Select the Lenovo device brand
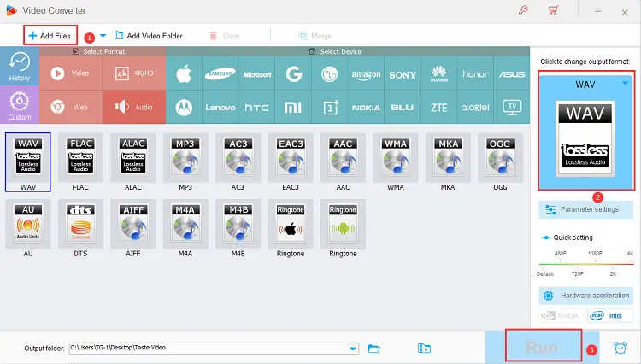The width and height of the screenshot is (641, 364). [220, 107]
